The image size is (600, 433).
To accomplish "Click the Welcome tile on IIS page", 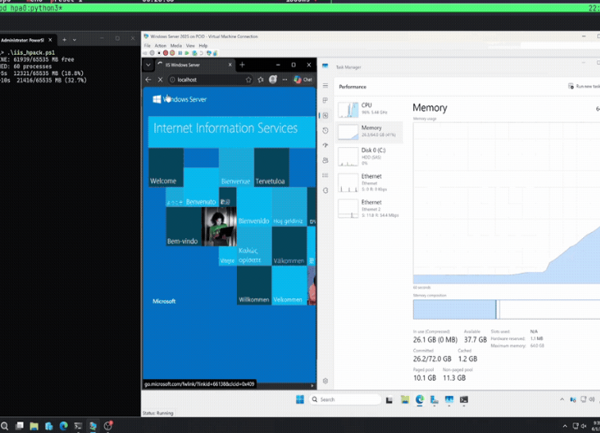I will 166,167.
